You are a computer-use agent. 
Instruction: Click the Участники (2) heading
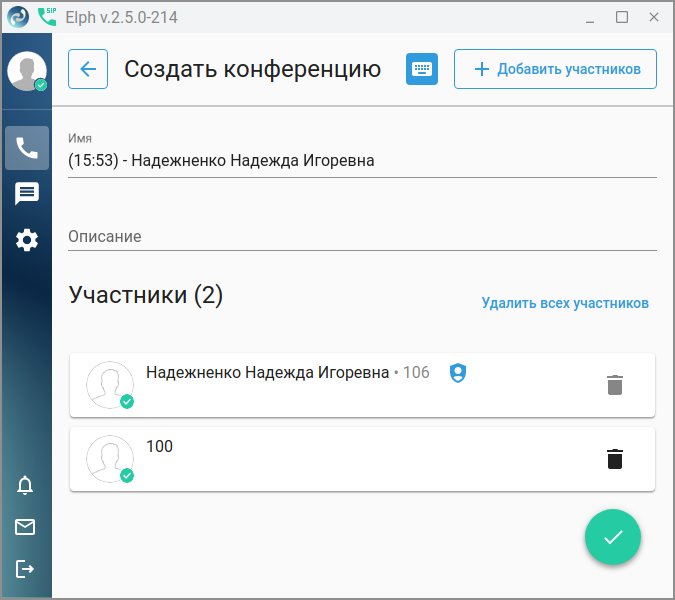tap(146, 295)
